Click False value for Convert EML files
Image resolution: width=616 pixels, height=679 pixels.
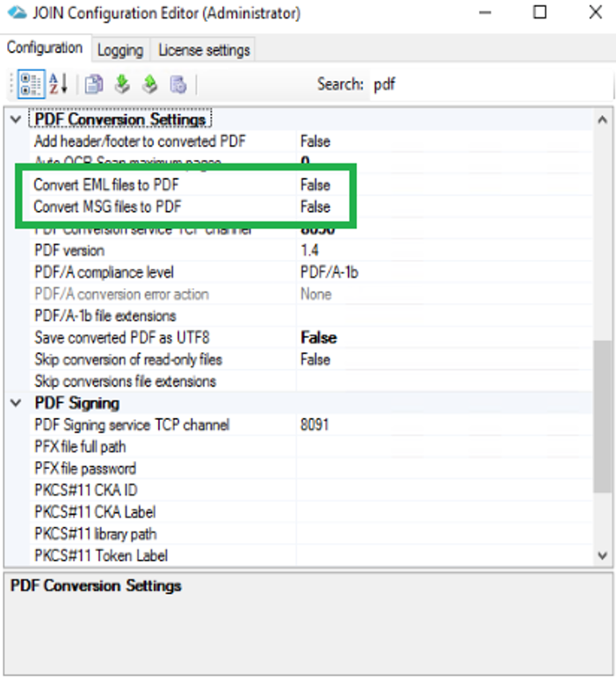(315, 185)
